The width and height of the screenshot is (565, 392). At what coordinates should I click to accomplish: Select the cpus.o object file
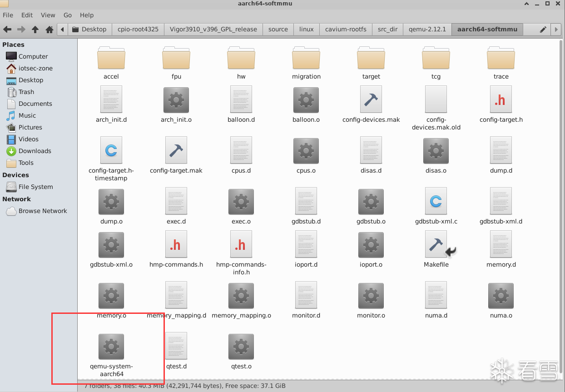pyautogui.click(x=306, y=156)
